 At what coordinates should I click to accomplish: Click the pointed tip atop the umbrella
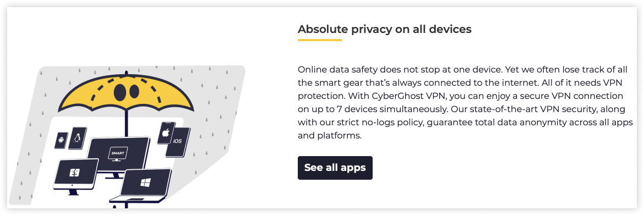[126, 73]
